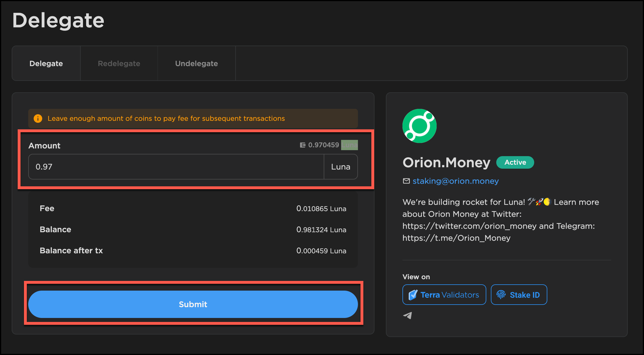Click the Telegram paper plane icon
This screenshot has height=355, width=644.
[408, 315]
